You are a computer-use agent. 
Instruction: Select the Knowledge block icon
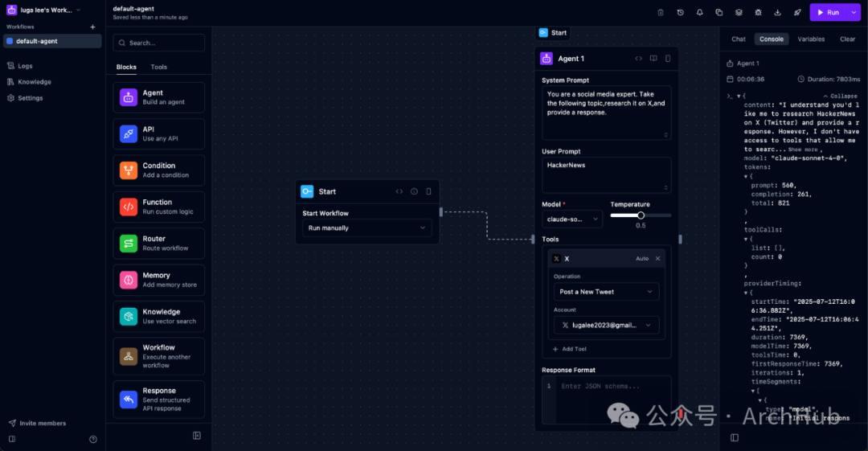[x=129, y=317]
